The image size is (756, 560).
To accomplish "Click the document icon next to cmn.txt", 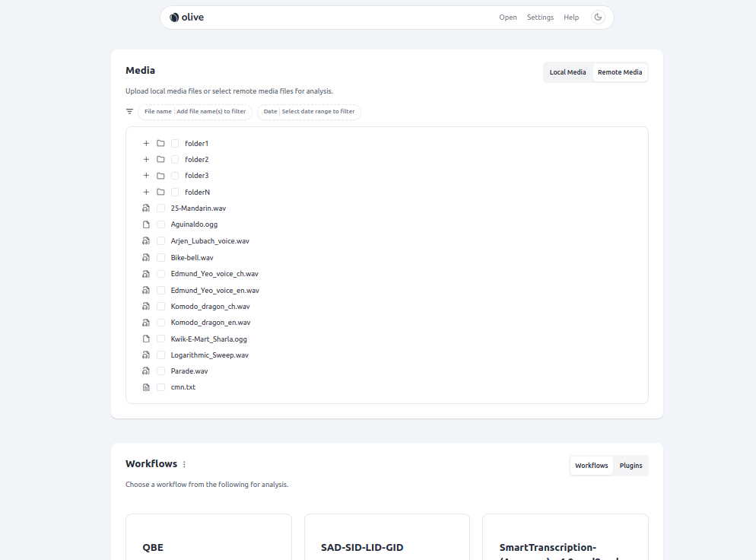I will coord(145,387).
